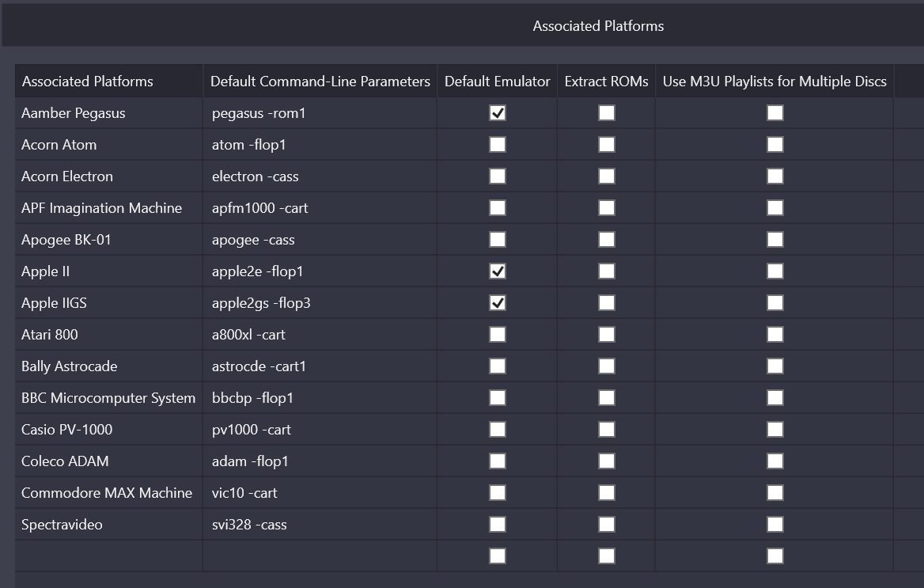This screenshot has width=924, height=588.
Task: Edit the 'pv1000 -cart' parameter cell
Action: (320, 430)
